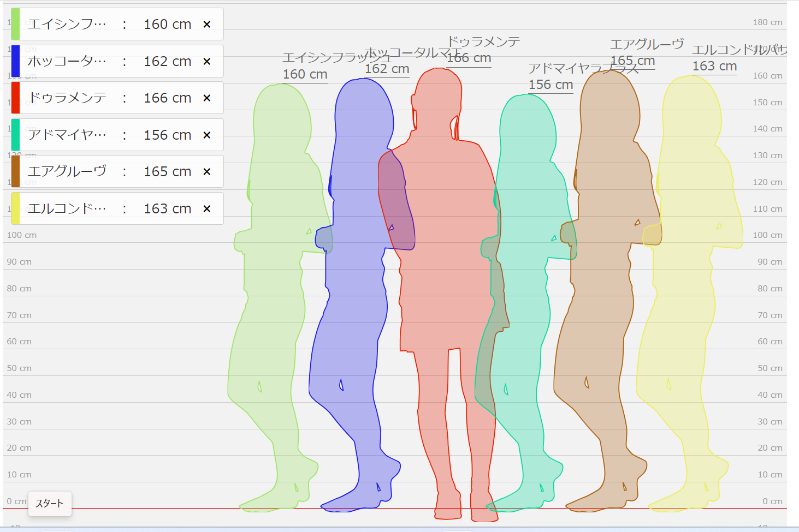The width and height of the screenshot is (799, 532).
Task: Click the teal color swatch for アドマイヤ…
Action: [15, 135]
